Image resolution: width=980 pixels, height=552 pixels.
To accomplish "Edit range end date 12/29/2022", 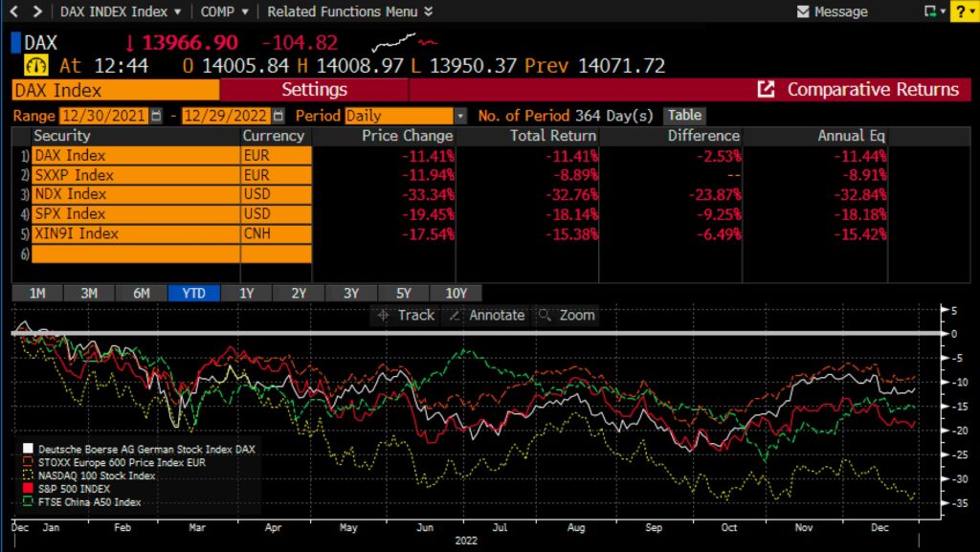I will coord(226,116).
